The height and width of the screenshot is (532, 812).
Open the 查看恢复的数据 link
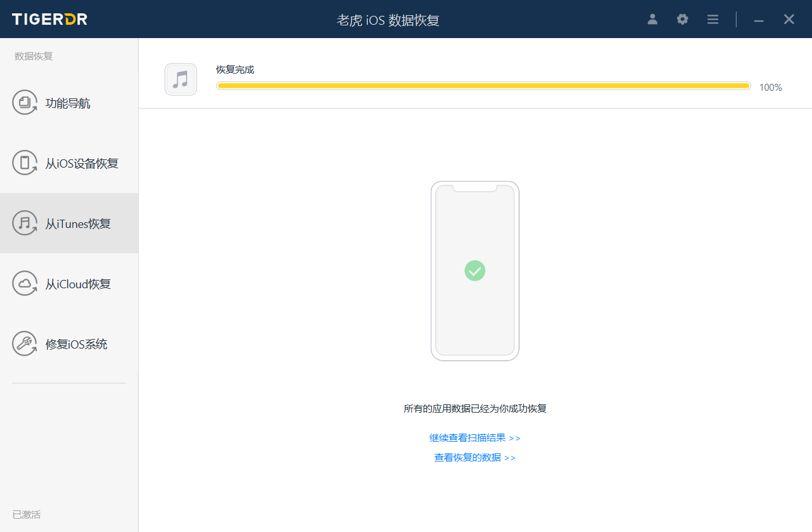point(475,458)
